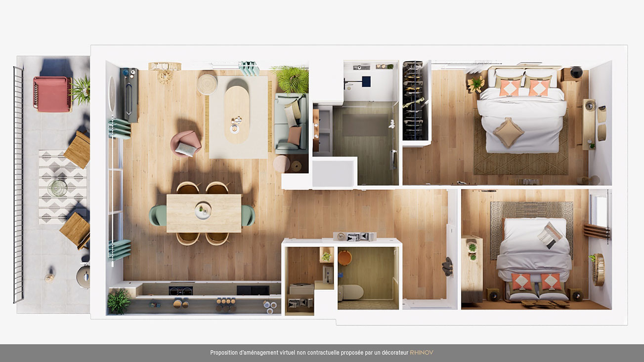Click the round woven pouf near coffee table
This screenshot has height=362, width=644.
click(x=207, y=84)
